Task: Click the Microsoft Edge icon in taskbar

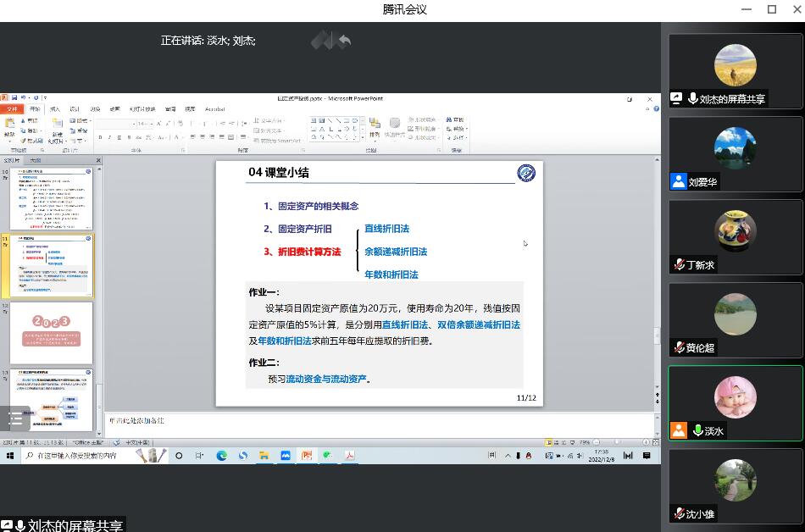Action: tap(221, 456)
